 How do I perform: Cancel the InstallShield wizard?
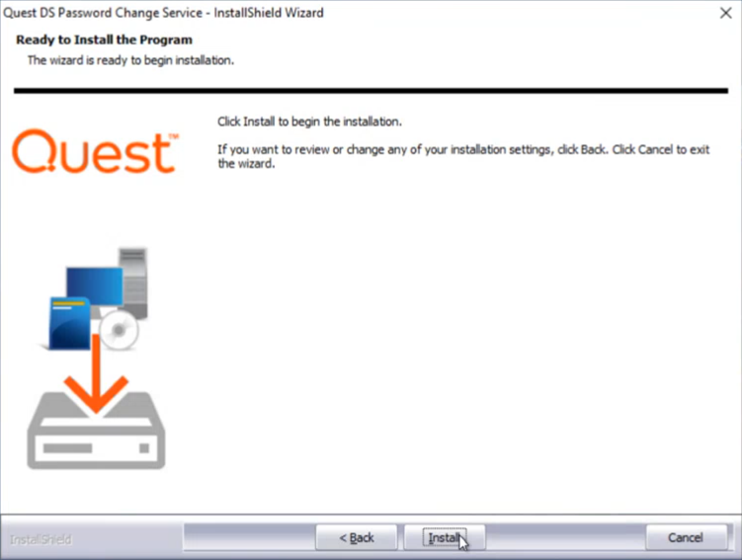[686, 537]
